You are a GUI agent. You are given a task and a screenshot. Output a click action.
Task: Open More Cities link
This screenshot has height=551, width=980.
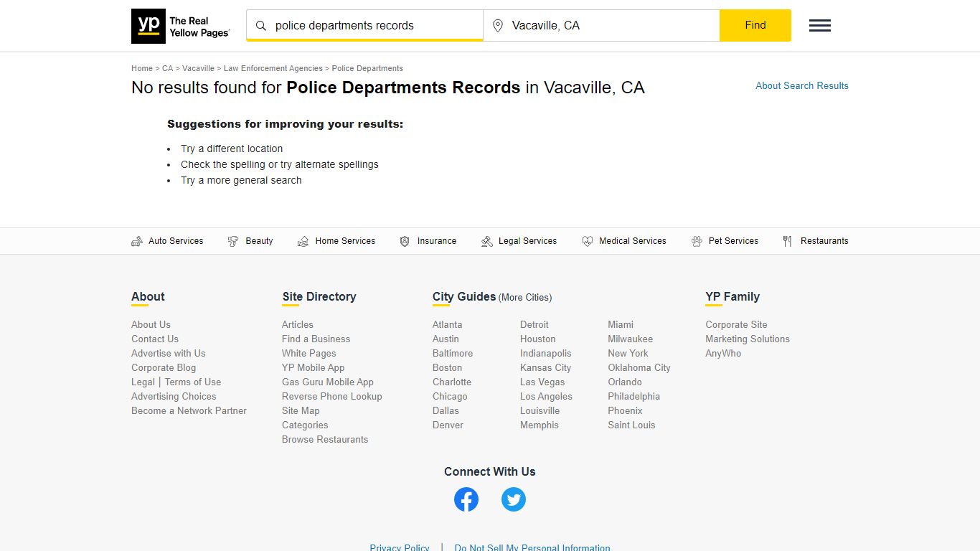[526, 297]
